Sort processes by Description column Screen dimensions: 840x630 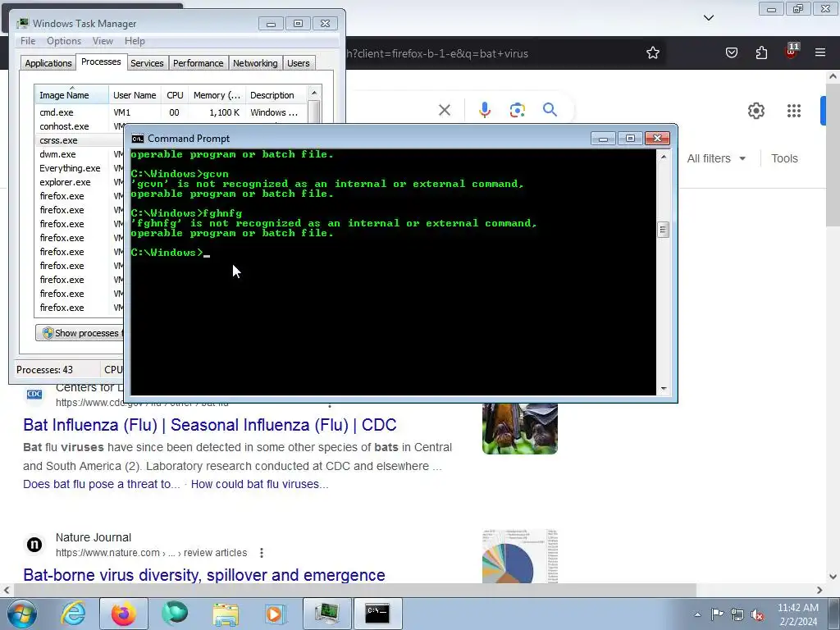(276, 95)
